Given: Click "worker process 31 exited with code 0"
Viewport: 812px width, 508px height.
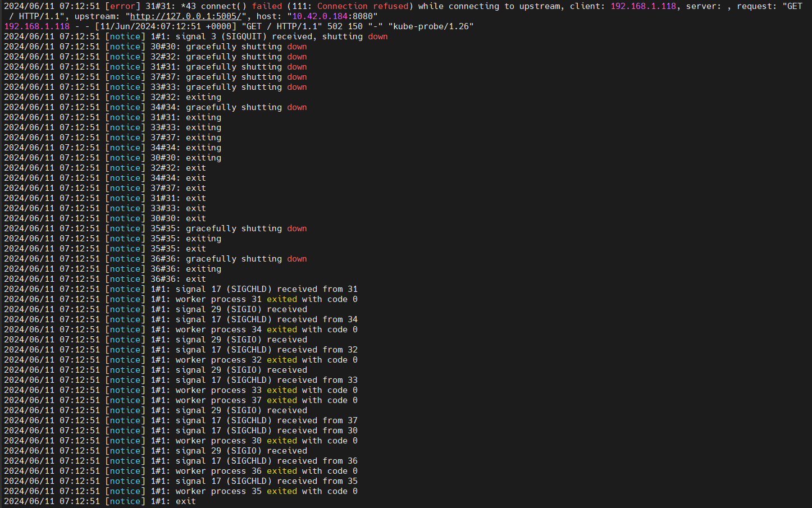Looking at the screenshot, I should 266,299.
